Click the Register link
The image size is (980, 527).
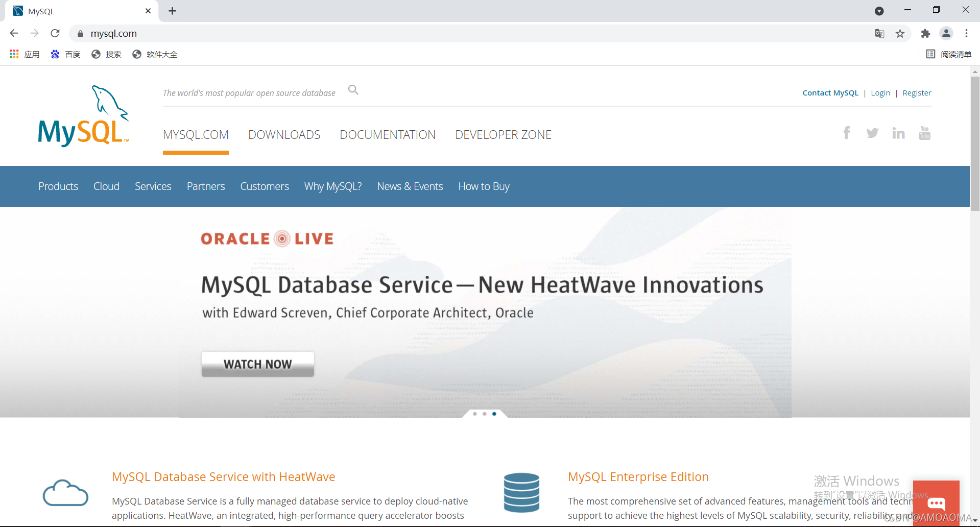click(x=917, y=93)
